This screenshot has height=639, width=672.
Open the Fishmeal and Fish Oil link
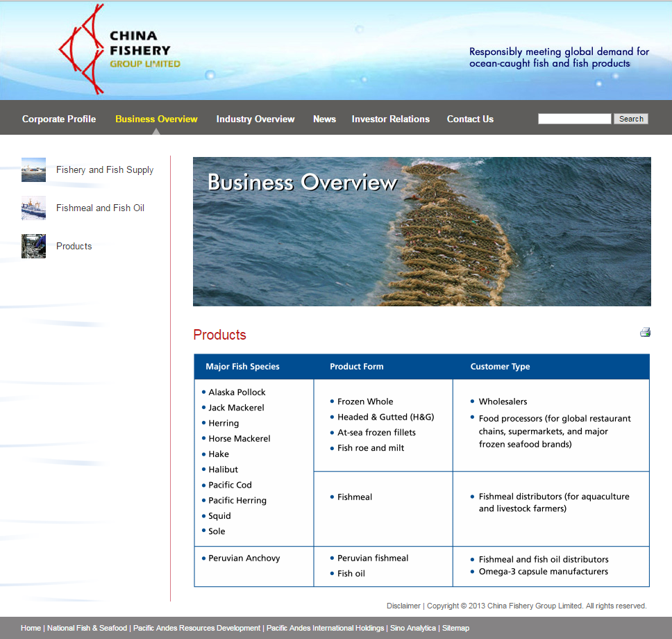[x=100, y=208]
